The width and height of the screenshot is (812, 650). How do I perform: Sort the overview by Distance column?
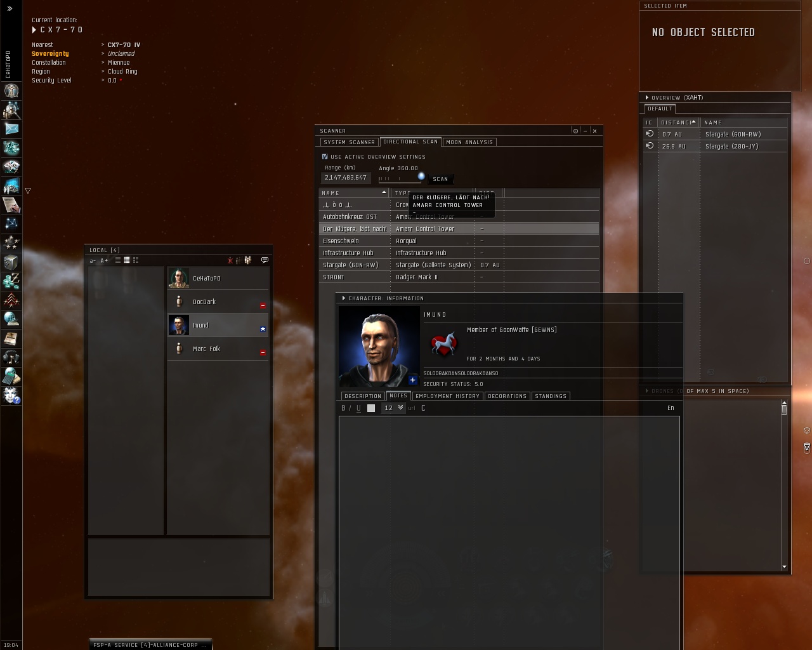click(678, 123)
